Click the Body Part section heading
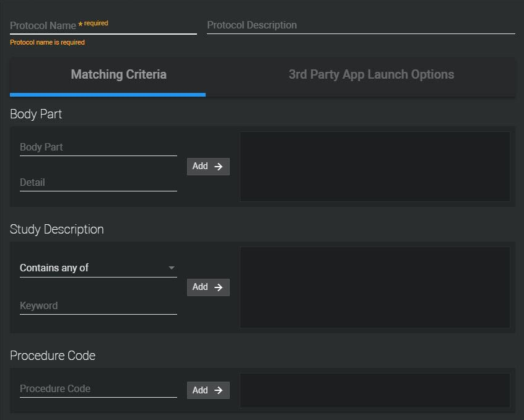The width and height of the screenshot is (524, 420). [36, 115]
